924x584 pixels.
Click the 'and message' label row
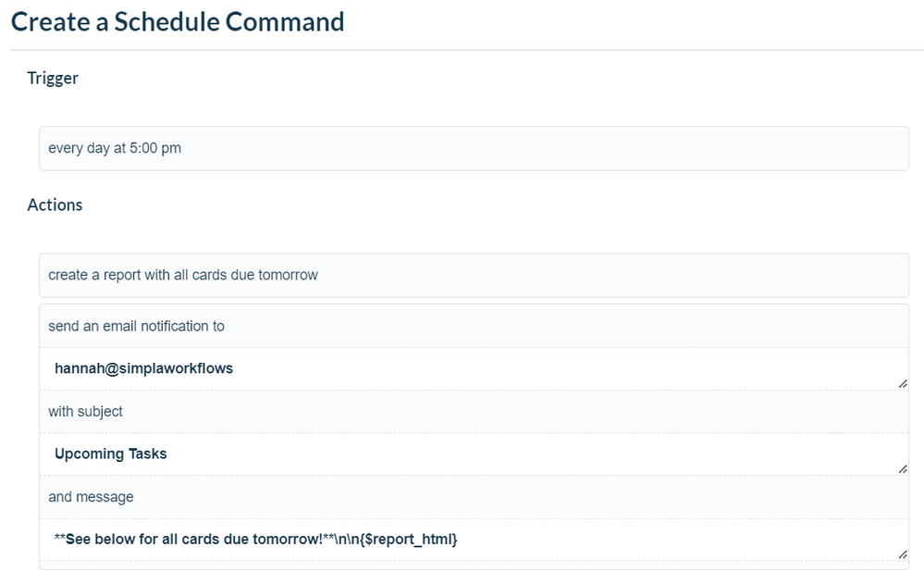[x=474, y=497]
